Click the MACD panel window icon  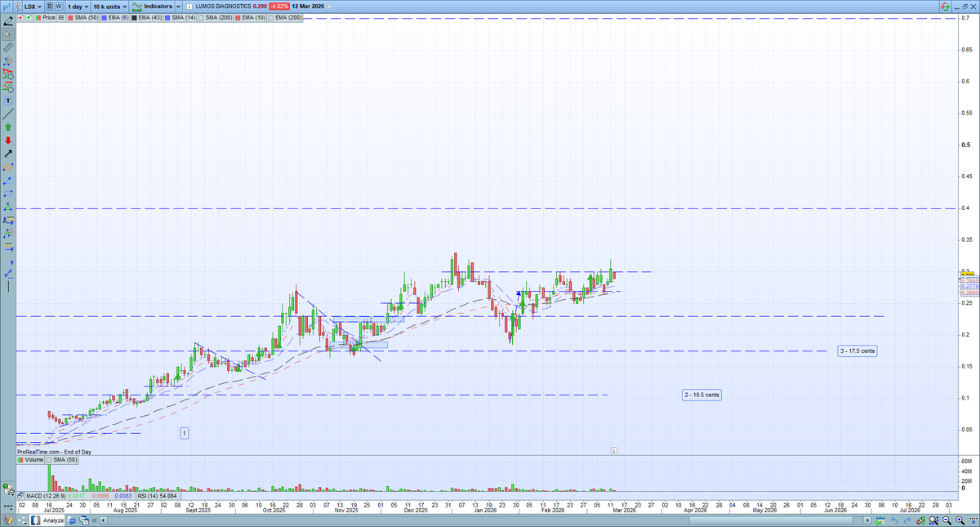click(x=20, y=495)
